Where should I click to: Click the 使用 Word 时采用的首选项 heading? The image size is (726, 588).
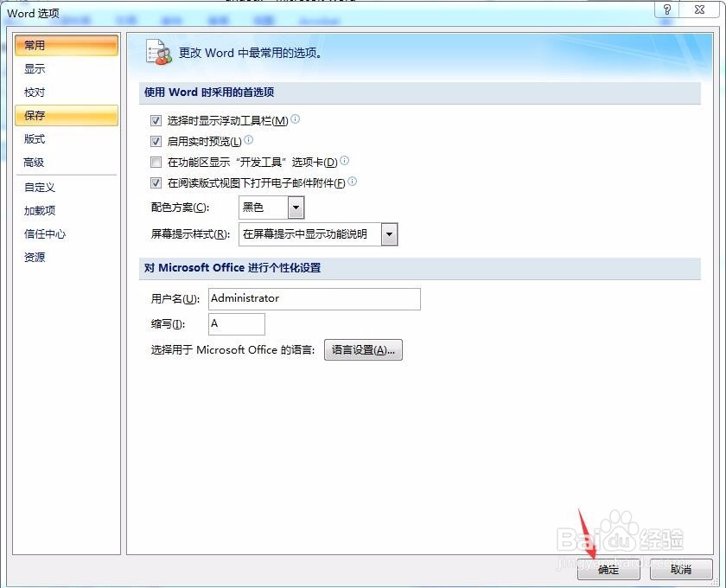pos(209,93)
